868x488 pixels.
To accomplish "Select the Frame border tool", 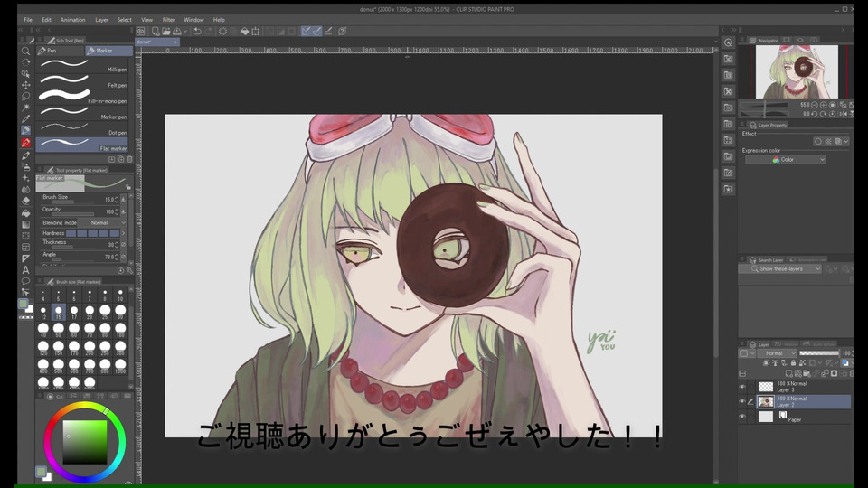I will point(25,247).
